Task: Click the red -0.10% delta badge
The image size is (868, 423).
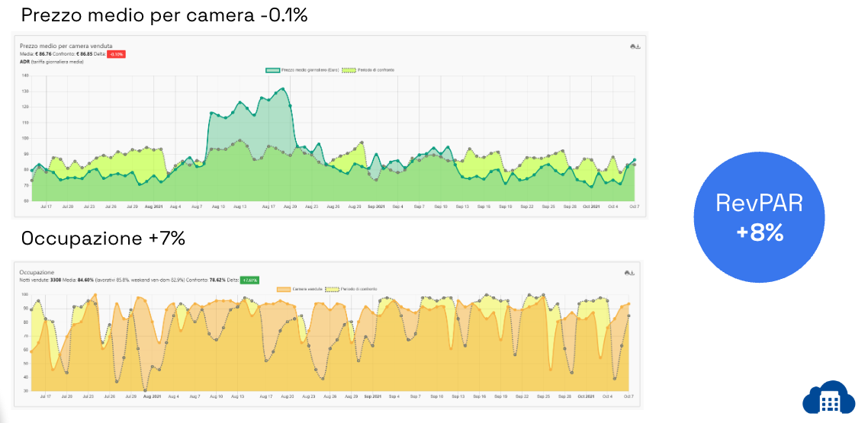Action: pos(116,54)
